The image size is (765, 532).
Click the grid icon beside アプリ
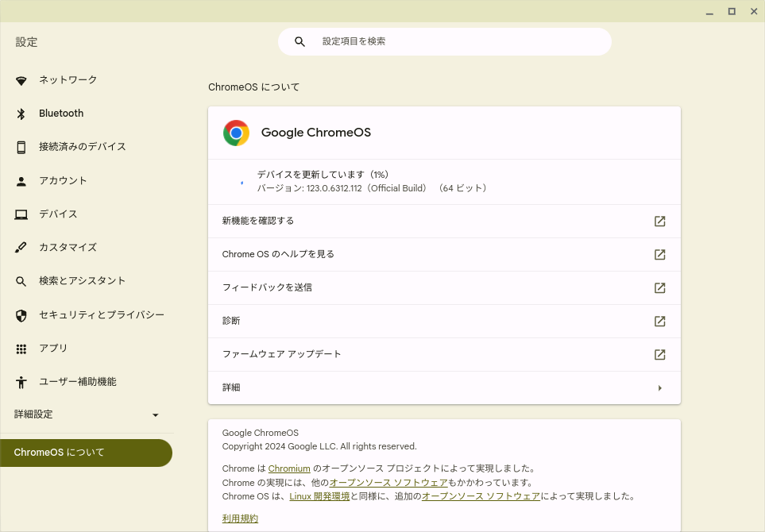(21, 349)
